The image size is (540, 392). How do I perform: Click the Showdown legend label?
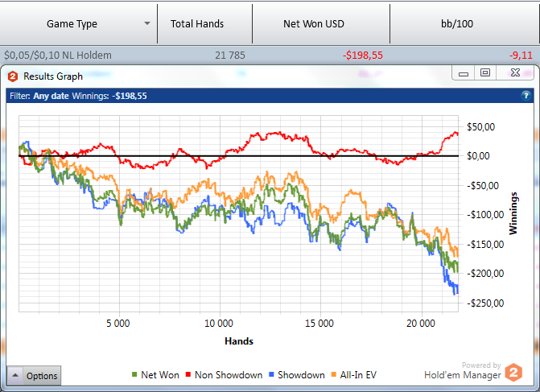[301, 375]
